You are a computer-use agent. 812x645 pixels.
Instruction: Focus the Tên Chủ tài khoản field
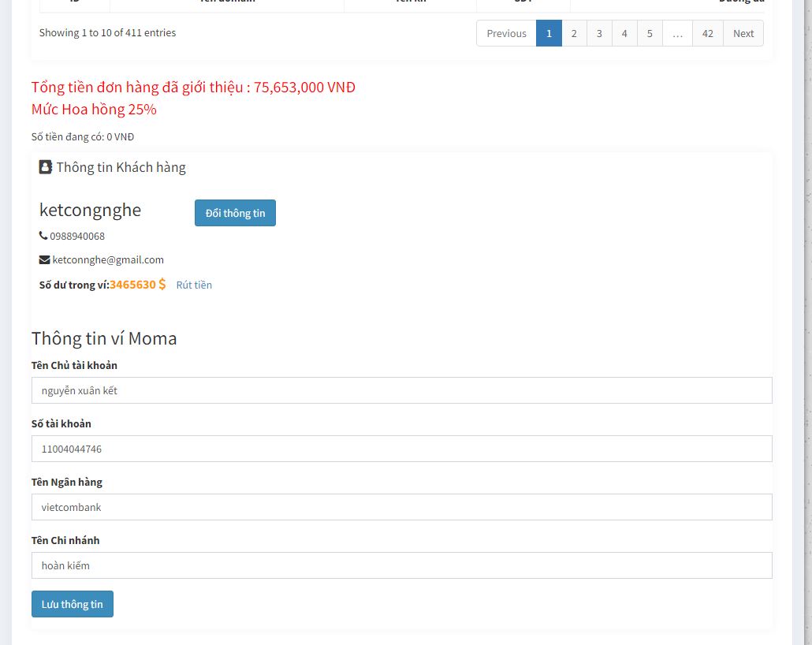click(401, 390)
